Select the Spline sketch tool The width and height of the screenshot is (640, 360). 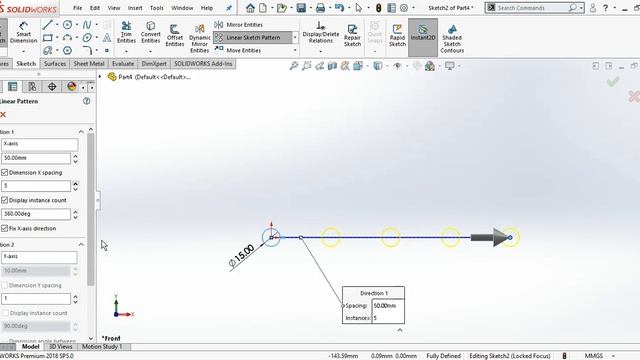click(x=87, y=25)
